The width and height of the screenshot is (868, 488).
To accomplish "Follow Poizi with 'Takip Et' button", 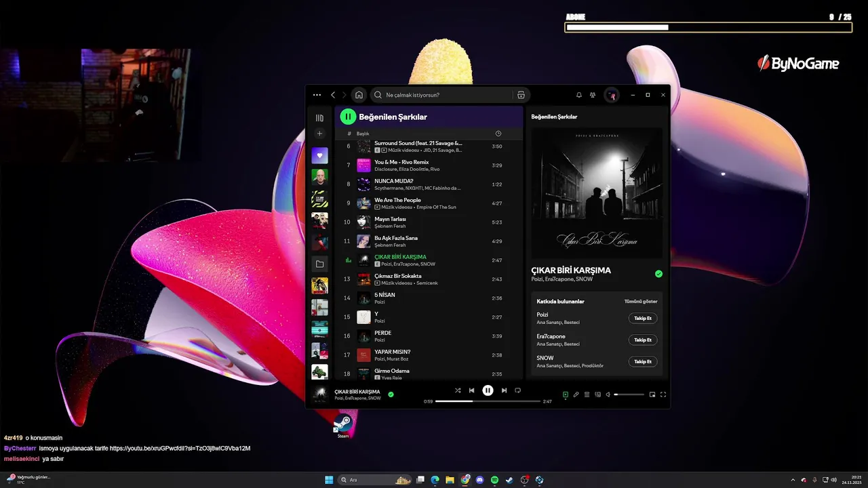I will [x=643, y=318].
